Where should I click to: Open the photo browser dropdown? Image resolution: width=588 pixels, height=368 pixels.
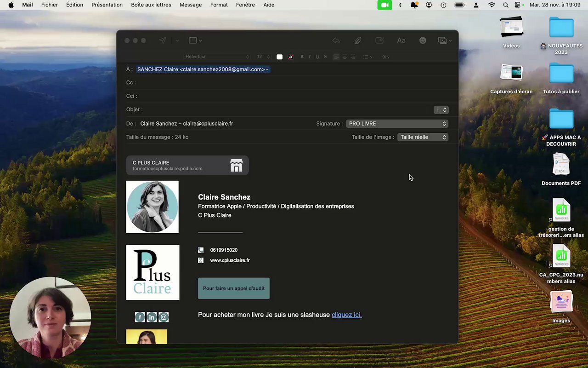pos(445,40)
